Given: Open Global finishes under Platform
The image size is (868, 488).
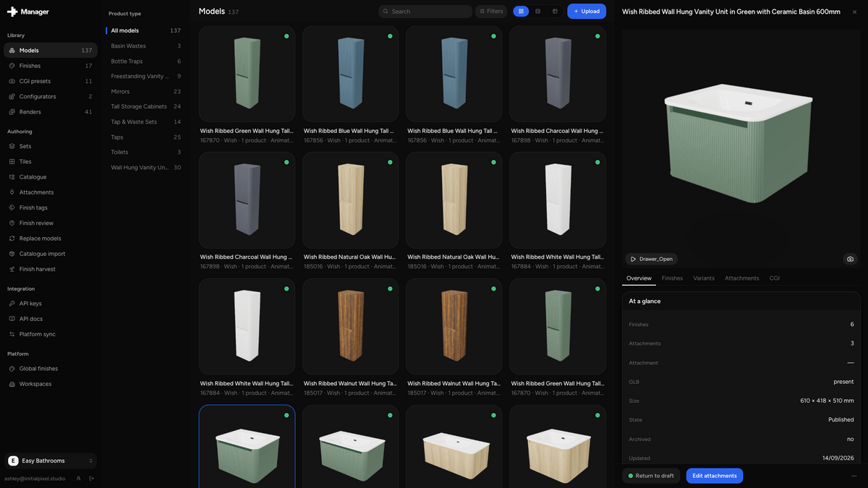Looking at the screenshot, I should click(x=50, y=369).
